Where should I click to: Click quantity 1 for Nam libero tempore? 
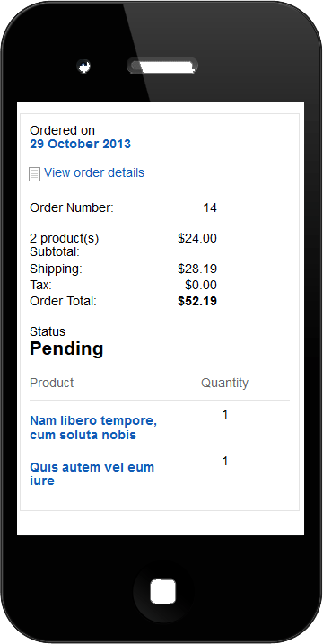click(225, 415)
